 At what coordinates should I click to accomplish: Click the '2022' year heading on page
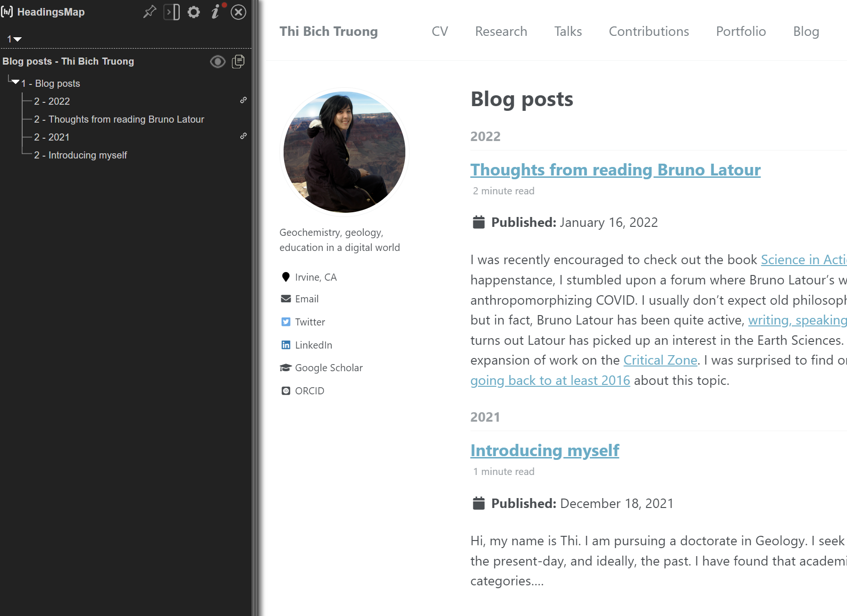pyautogui.click(x=485, y=136)
